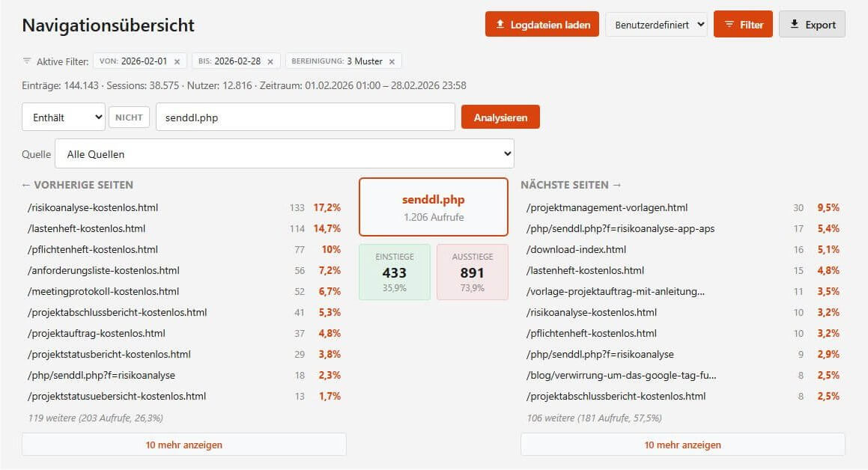Open the Enthält match type dropdown
868x470 pixels.
[x=64, y=117]
